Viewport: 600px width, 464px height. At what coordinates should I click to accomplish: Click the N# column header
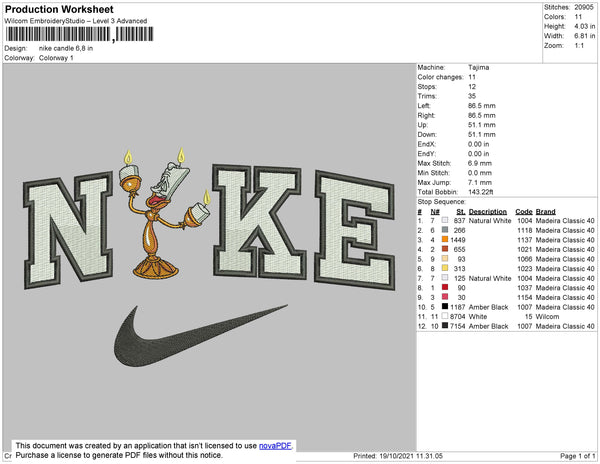[435, 212]
